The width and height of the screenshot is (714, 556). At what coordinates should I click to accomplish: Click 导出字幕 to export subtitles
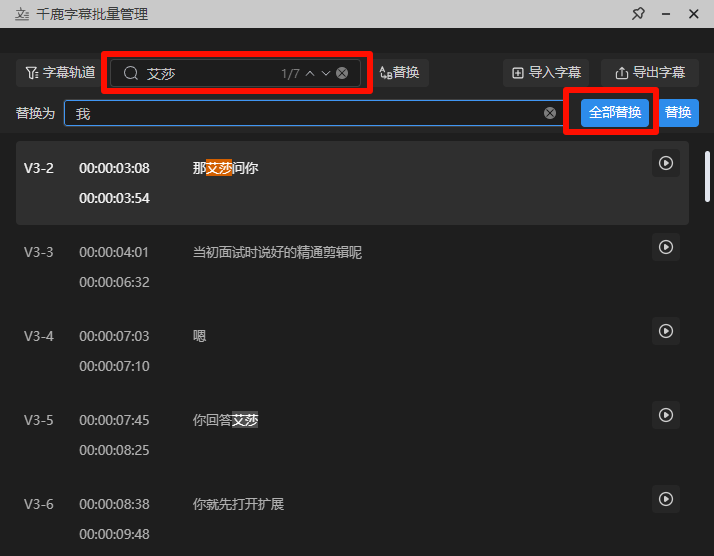(650, 73)
